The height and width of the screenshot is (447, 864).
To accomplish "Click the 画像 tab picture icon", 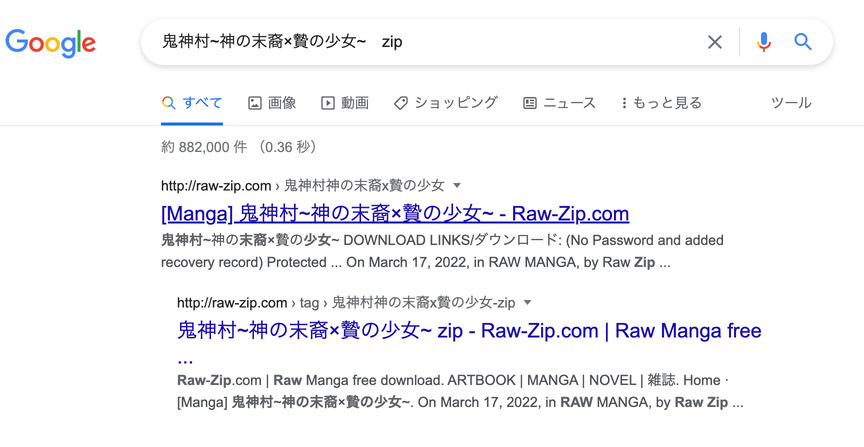I will pyautogui.click(x=255, y=103).
